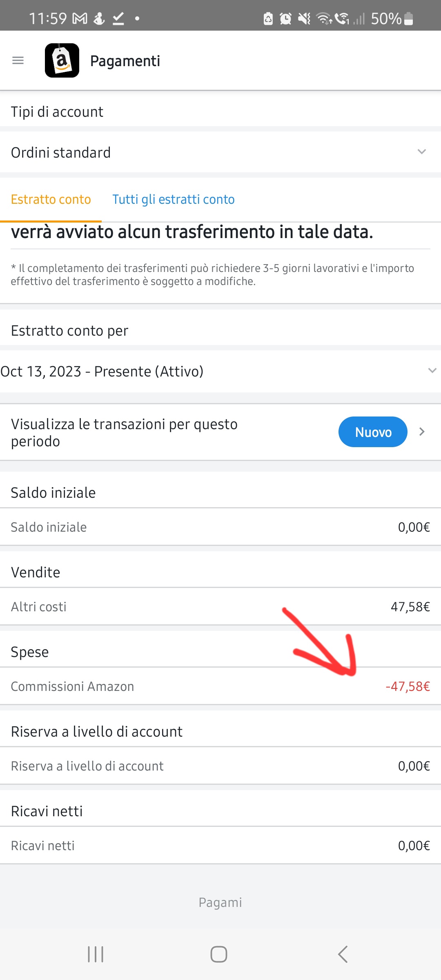Image resolution: width=441 pixels, height=980 pixels.
Task: Tap the Pagami button
Action: pos(220,902)
